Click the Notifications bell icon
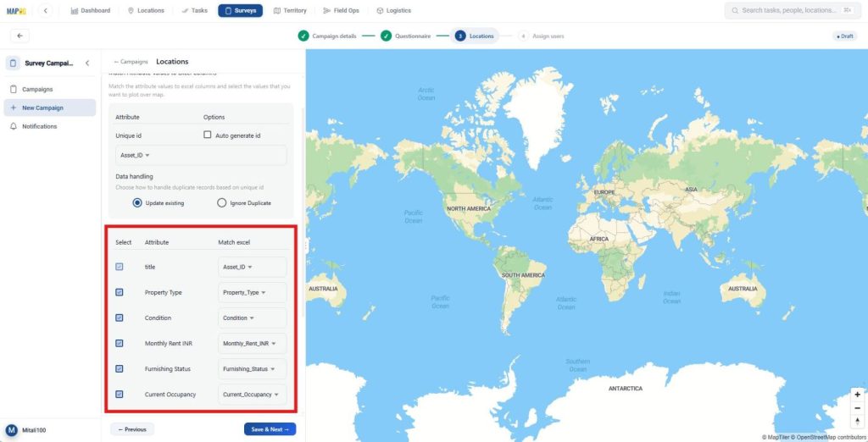This screenshot has width=868, height=442. 14,126
